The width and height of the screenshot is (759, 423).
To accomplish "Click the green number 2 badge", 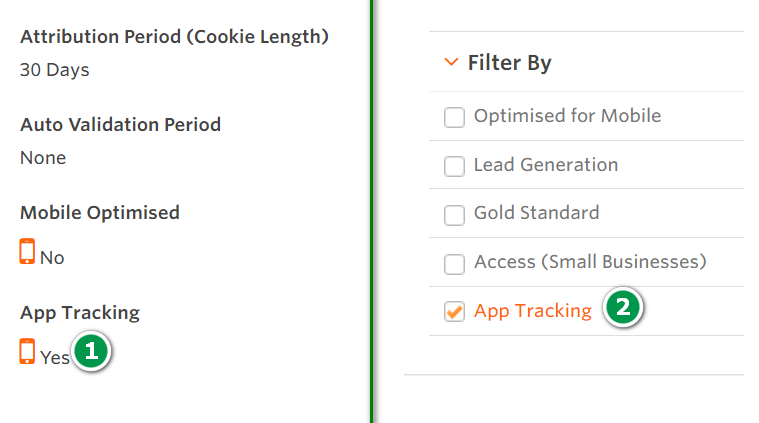I will [x=623, y=308].
